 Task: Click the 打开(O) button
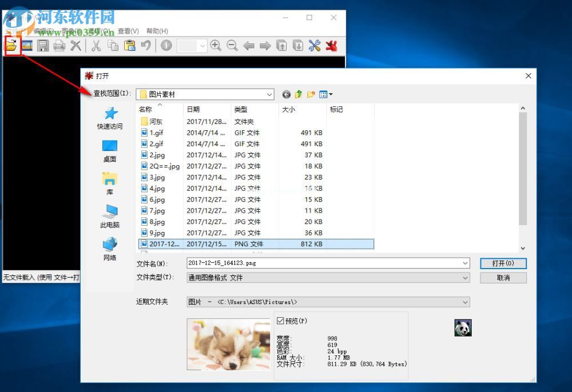coord(503,263)
